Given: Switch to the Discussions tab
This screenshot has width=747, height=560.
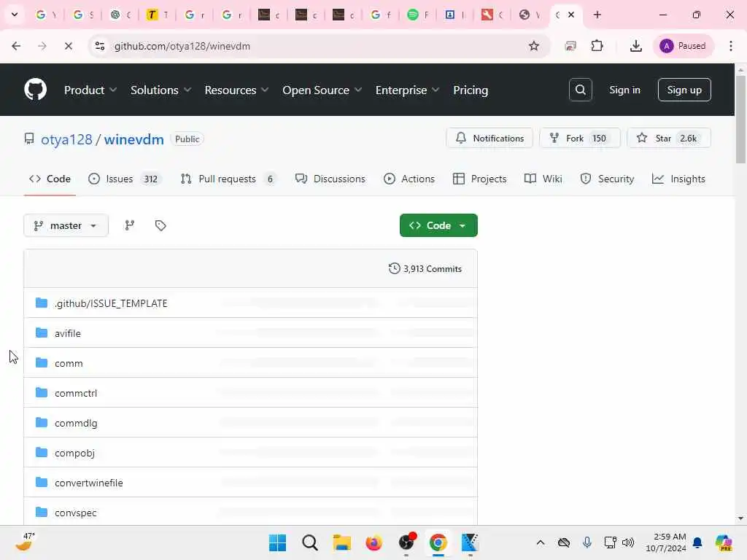Looking at the screenshot, I should [x=330, y=179].
